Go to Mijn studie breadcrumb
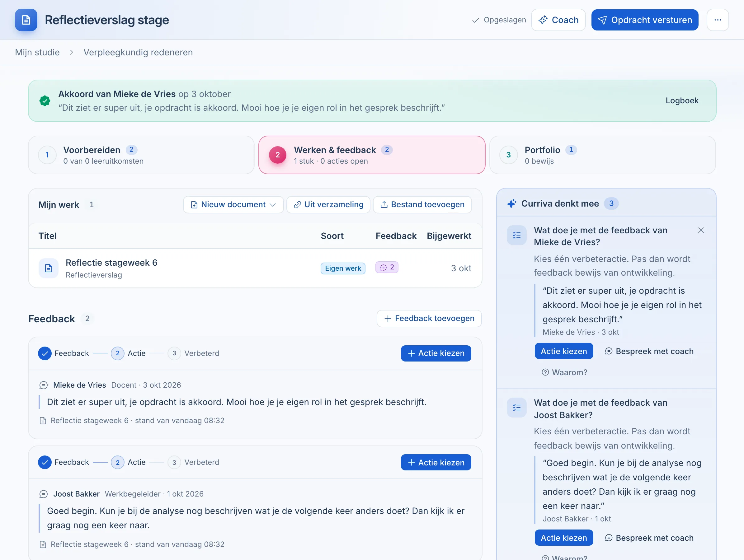 pos(37,53)
